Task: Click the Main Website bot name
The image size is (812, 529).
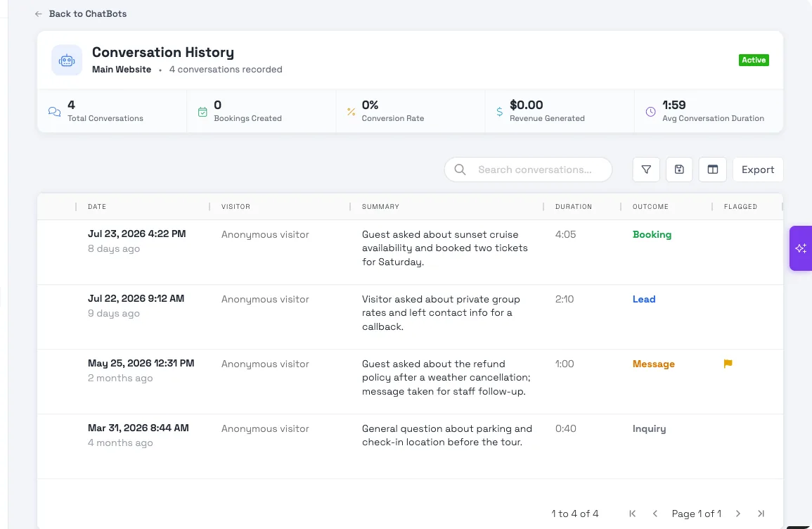Action: point(122,70)
